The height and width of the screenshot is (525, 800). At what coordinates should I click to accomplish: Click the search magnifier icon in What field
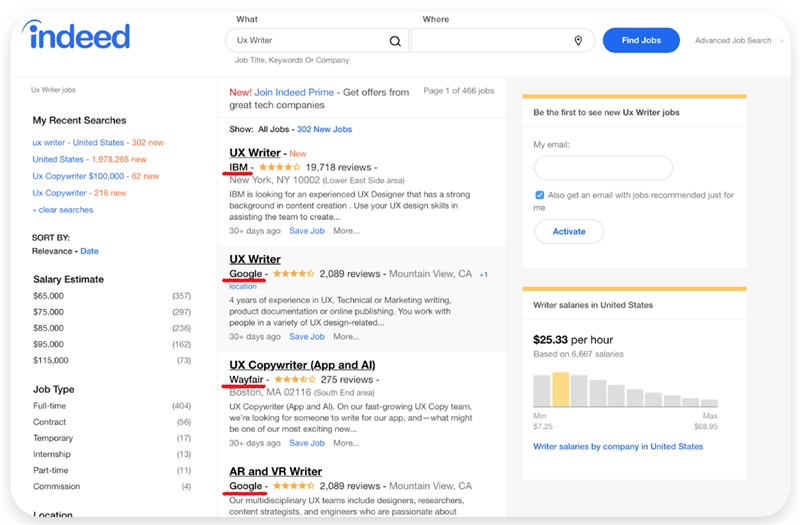(x=395, y=41)
